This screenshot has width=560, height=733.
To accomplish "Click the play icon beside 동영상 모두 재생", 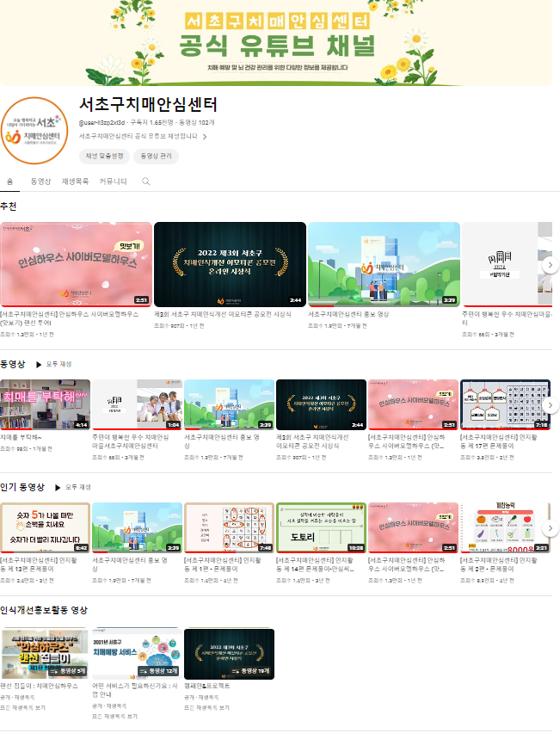I will coord(39,365).
